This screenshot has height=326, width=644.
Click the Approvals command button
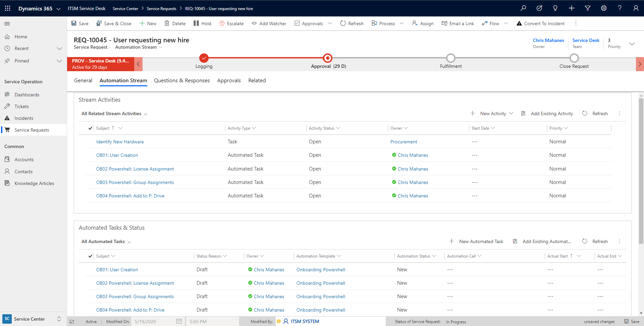point(309,24)
